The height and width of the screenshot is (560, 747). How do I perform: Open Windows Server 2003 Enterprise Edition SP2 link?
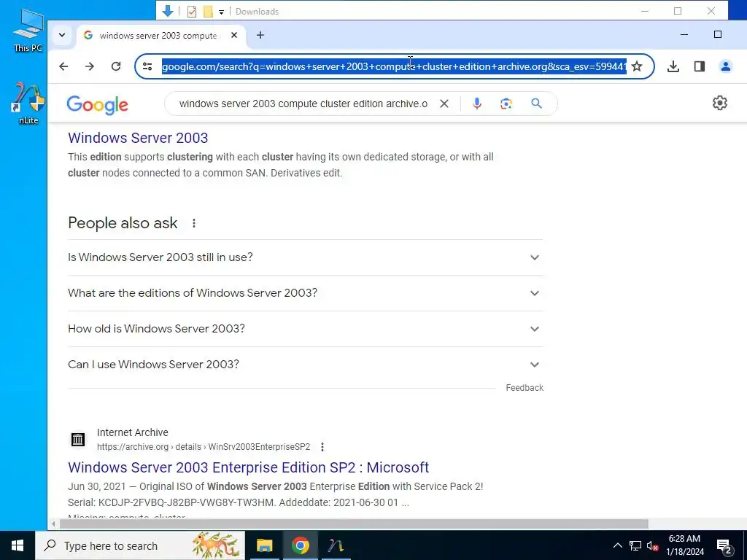point(248,467)
